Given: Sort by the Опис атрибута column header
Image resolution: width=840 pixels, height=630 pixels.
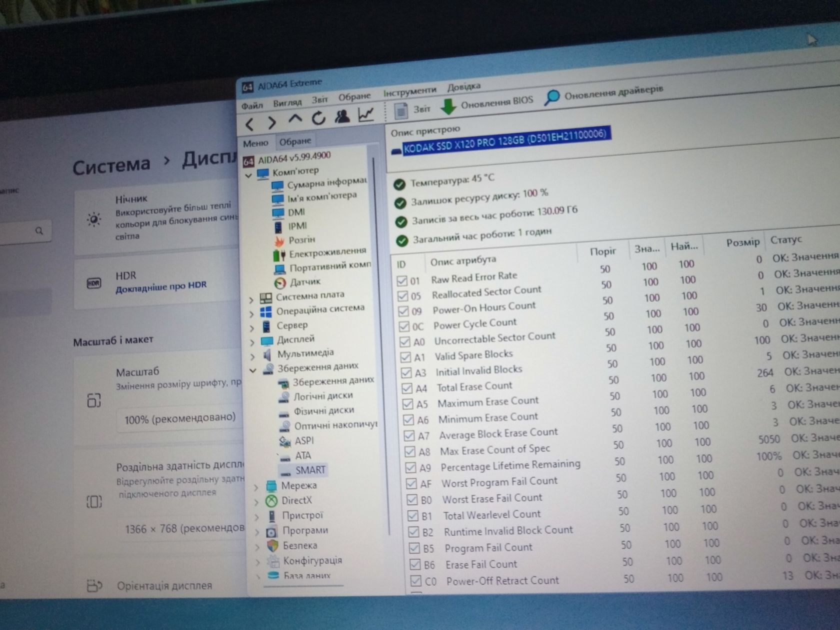Looking at the screenshot, I should click(x=463, y=260).
